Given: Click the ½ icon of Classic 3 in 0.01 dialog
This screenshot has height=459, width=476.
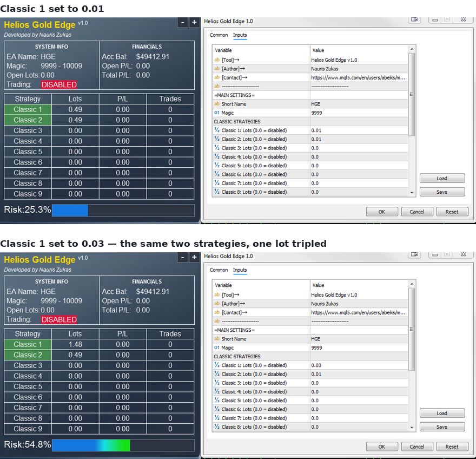Looking at the screenshot, I should pyautogui.click(x=217, y=148).
